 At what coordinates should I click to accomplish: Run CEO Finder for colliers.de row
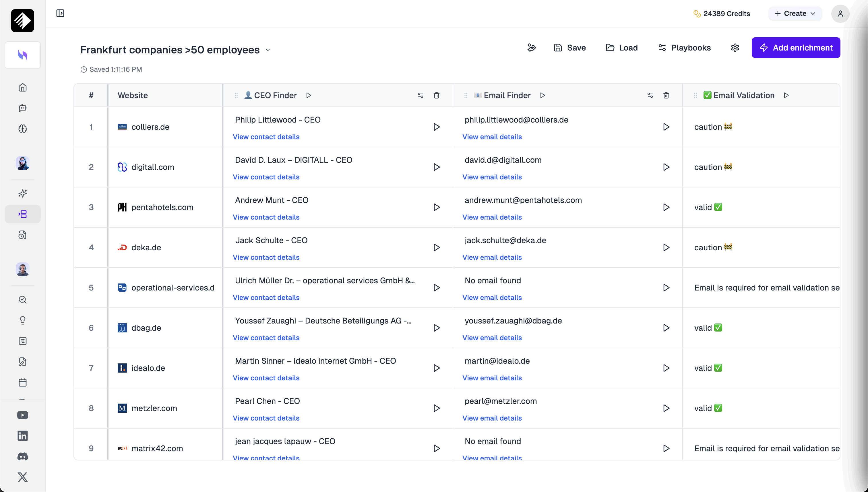pos(437,127)
